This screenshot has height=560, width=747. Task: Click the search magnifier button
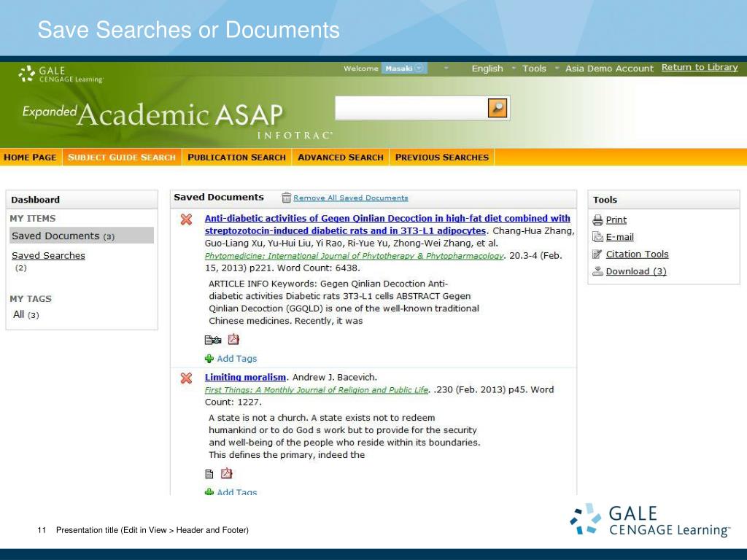point(498,108)
